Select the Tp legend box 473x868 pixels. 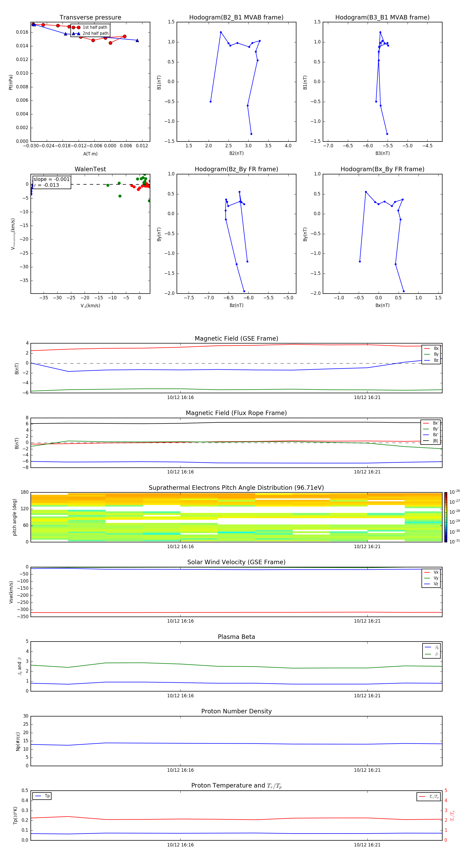42,796
